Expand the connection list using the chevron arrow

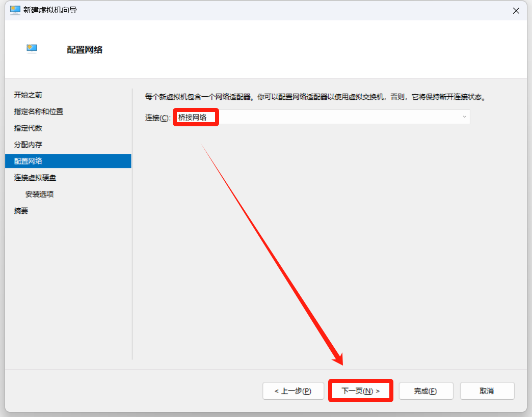pos(464,117)
